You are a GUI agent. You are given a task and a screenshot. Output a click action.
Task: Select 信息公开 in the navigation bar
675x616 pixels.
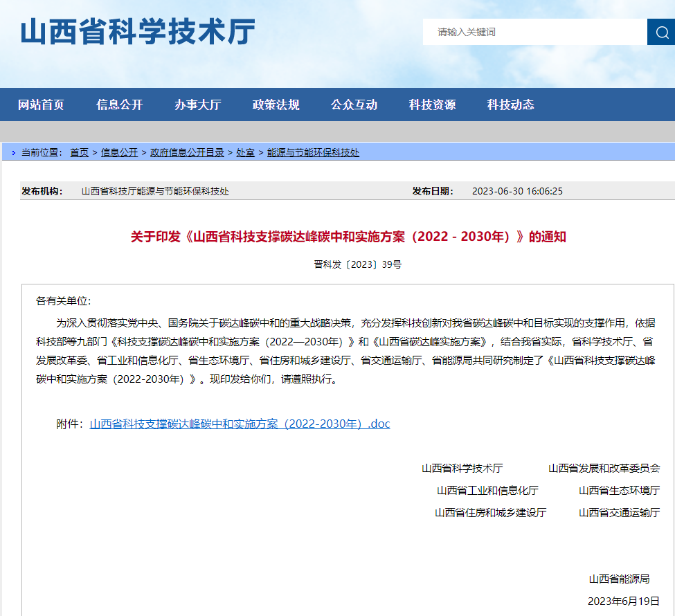coord(119,105)
